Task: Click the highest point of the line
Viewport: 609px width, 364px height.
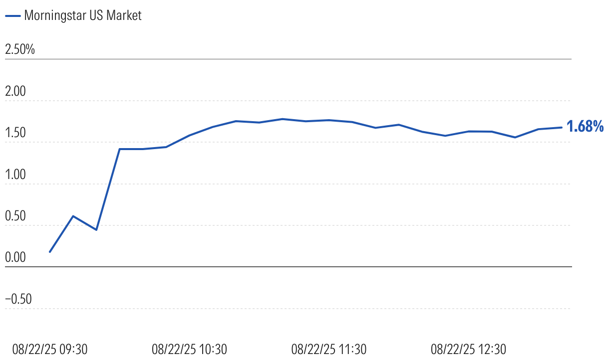Action: tap(282, 119)
